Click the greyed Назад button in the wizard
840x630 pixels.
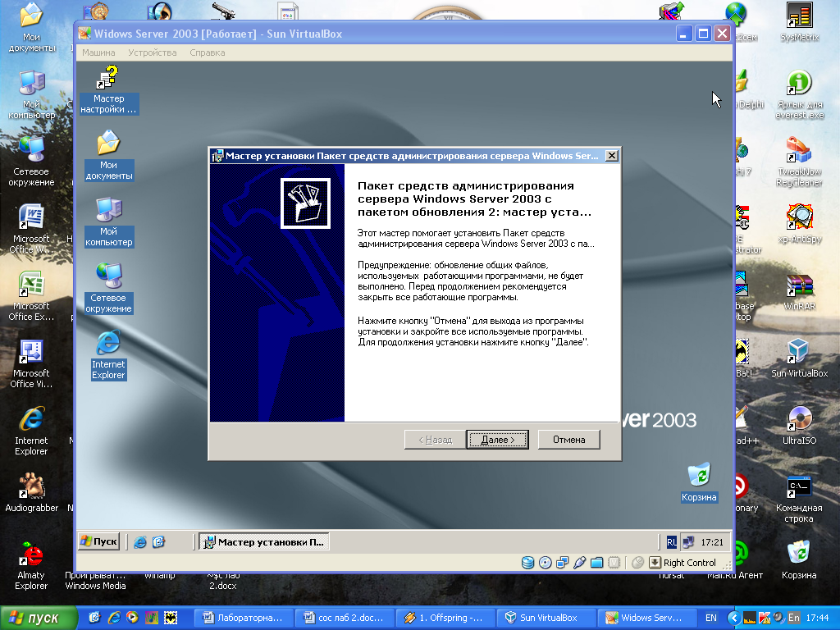tap(435, 440)
